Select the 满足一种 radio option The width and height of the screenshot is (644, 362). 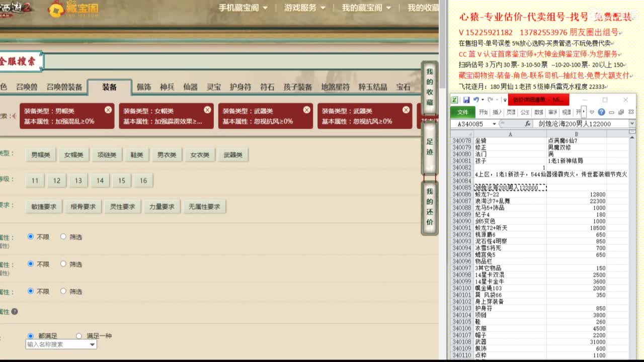click(x=79, y=336)
